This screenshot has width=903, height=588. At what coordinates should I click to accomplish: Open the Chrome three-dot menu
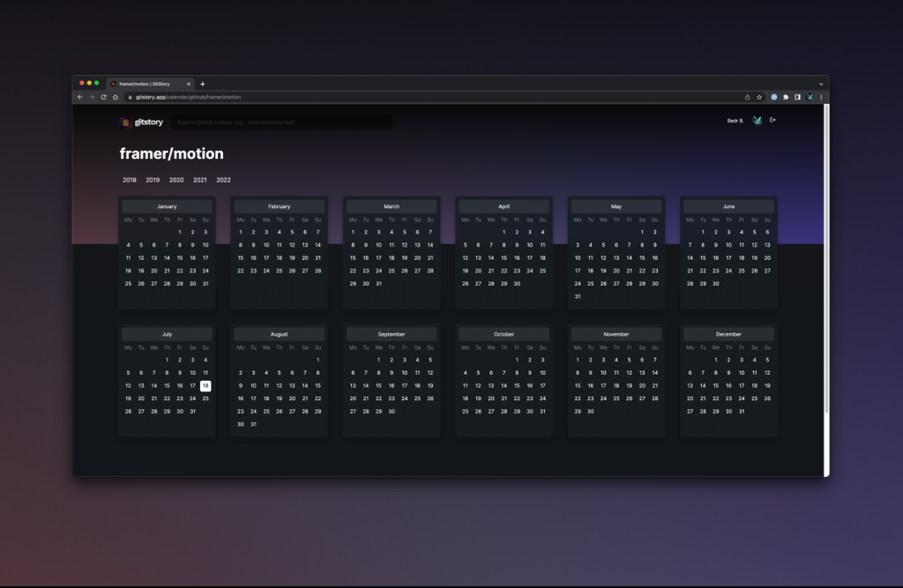(x=821, y=97)
